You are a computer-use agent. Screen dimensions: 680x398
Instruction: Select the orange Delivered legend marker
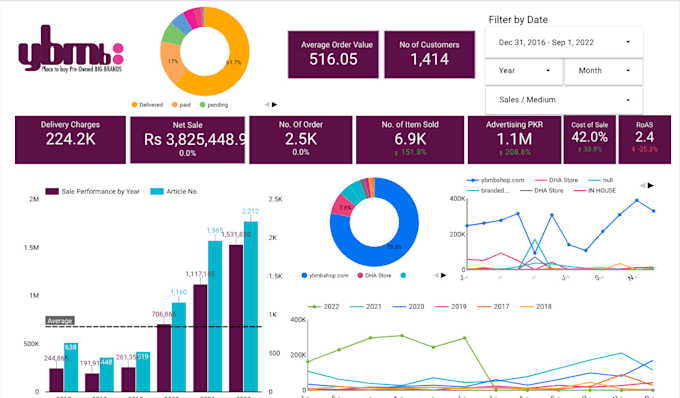coord(134,104)
